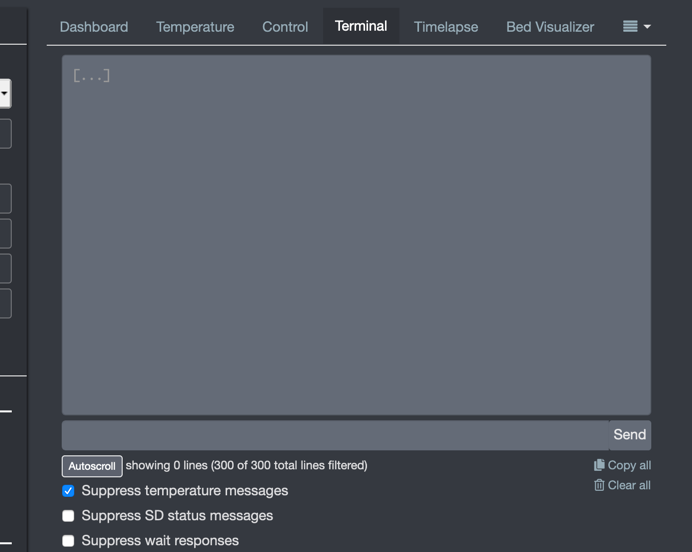Focus the terminal command input field
This screenshot has width=692, height=552.
335,435
